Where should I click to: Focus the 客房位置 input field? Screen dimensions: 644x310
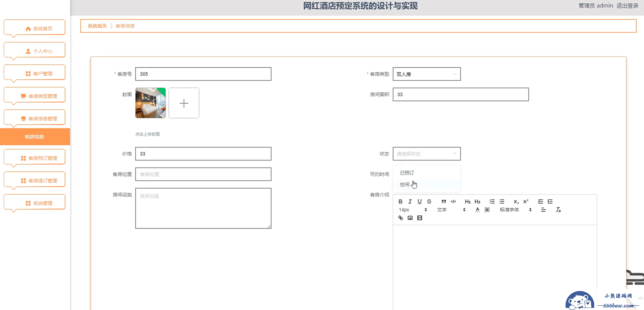[x=203, y=174]
